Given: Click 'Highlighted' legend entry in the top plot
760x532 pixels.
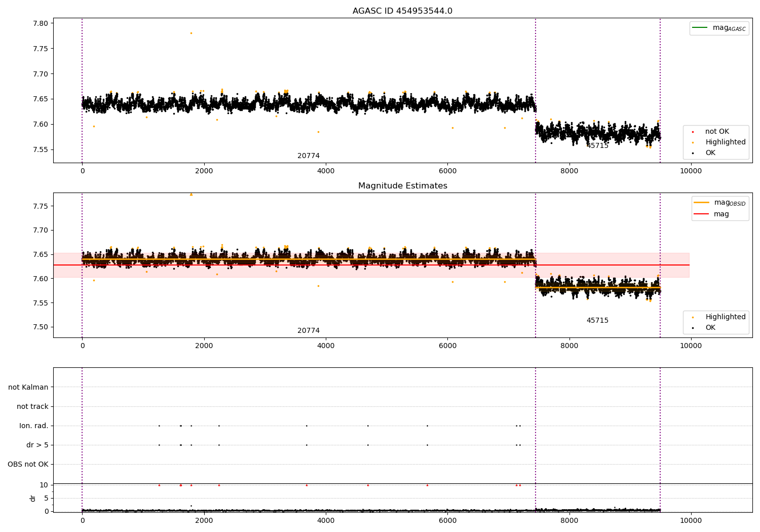Looking at the screenshot, I should pos(725,142).
